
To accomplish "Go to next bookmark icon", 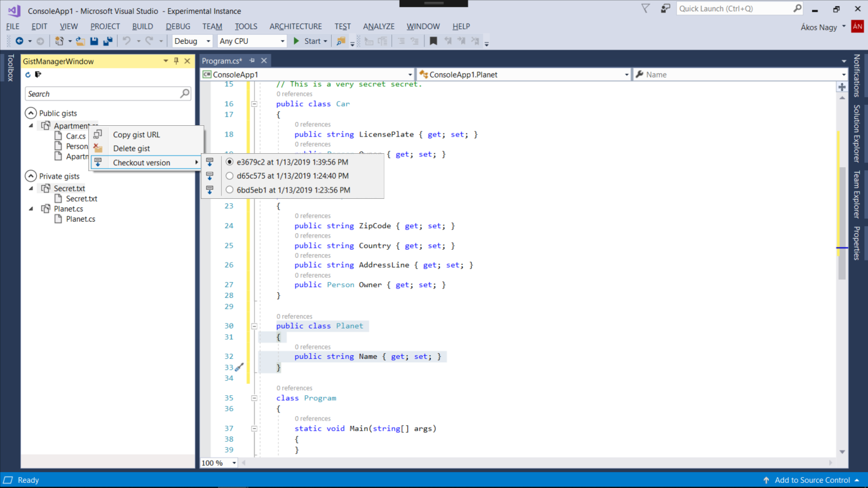I will [462, 41].
